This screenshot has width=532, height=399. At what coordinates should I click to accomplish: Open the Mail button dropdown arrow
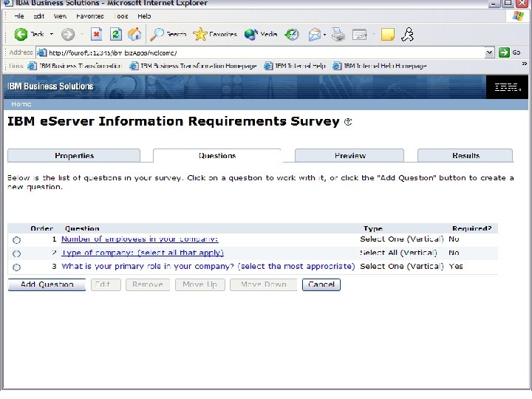point(324,35)
